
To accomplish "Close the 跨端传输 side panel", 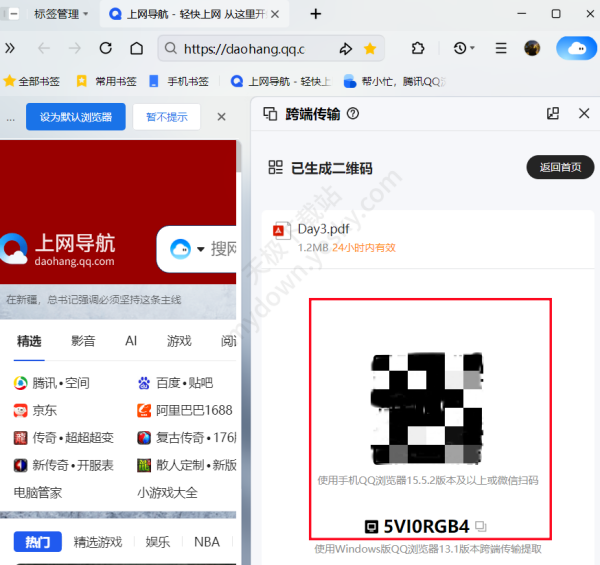I will (x=582, y=114).
